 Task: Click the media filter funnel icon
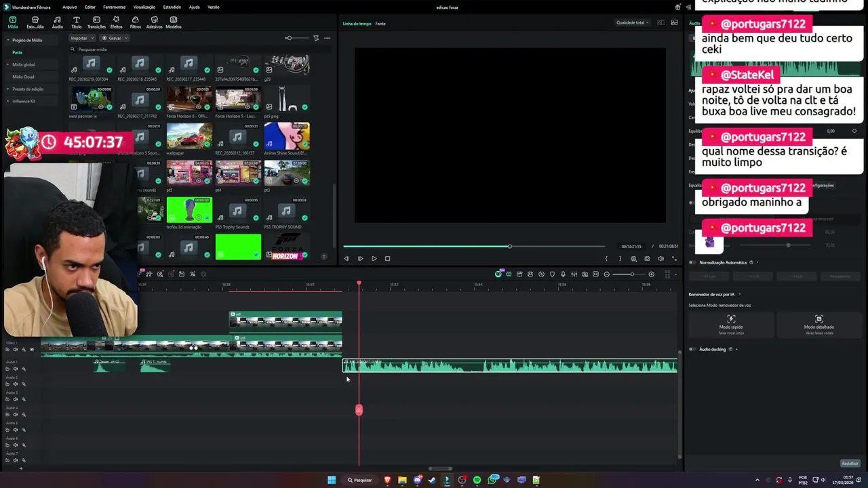tap(316, 38)
